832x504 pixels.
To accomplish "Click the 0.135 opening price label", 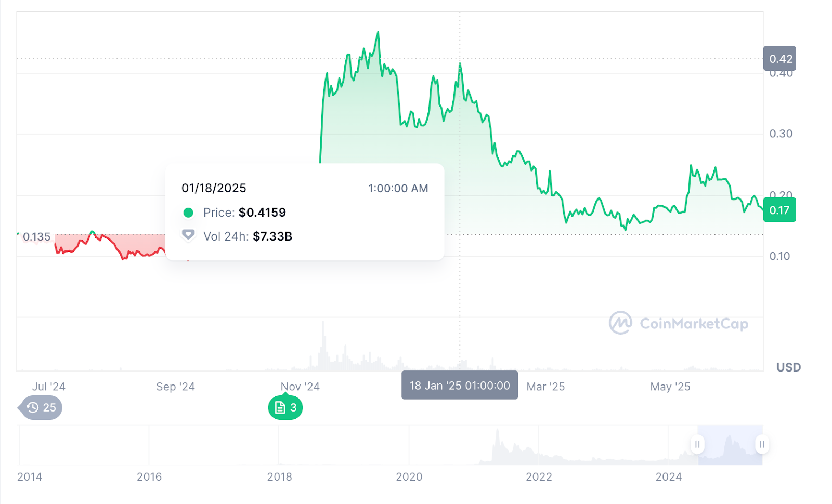I will (36, 237).
